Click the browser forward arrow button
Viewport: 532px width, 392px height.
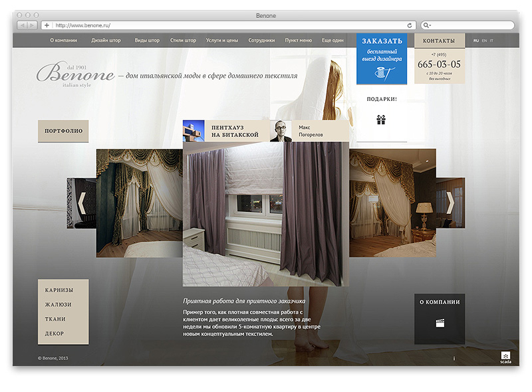click(32, 25)
